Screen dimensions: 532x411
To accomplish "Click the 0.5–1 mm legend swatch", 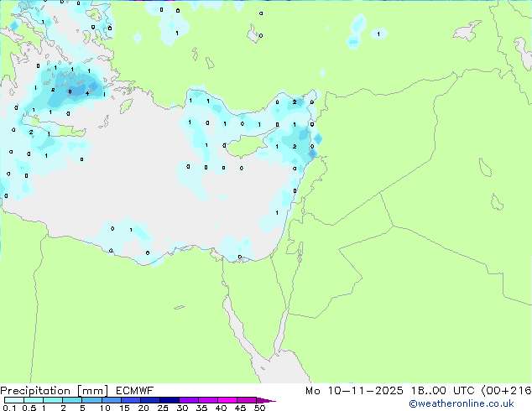I will 34,400.
